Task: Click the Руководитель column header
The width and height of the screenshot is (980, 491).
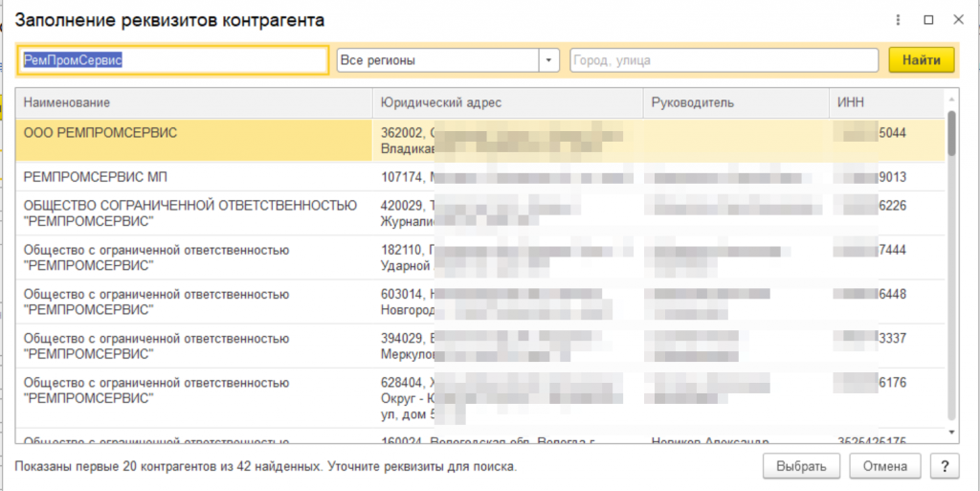Action: tap(735, 102)
